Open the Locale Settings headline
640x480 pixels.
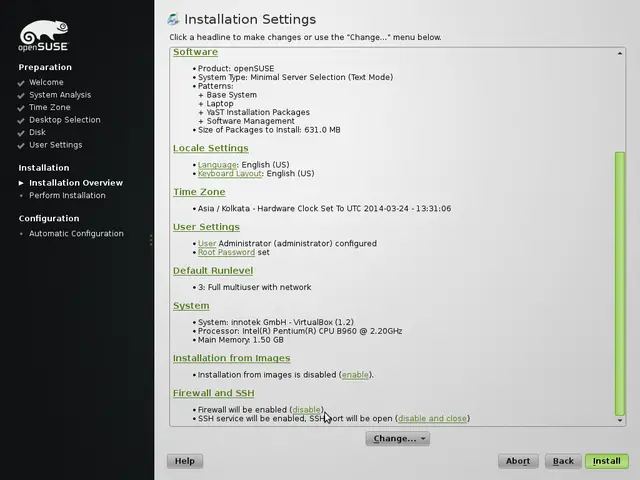[x=211, y=148]
